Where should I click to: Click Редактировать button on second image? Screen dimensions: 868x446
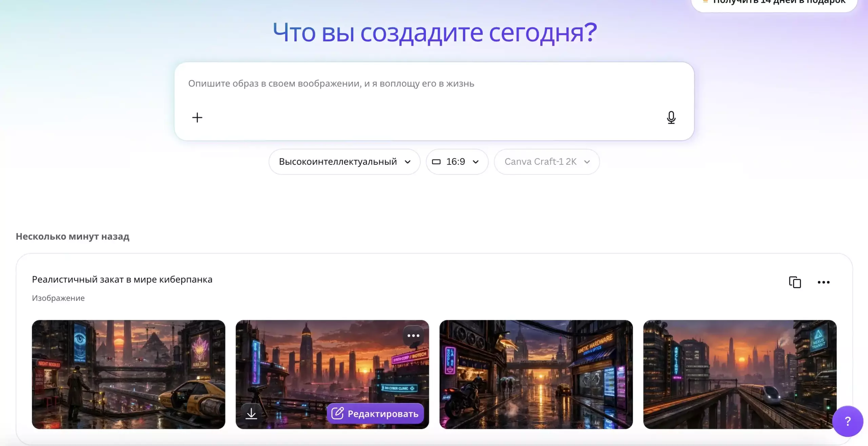(375, 413)
